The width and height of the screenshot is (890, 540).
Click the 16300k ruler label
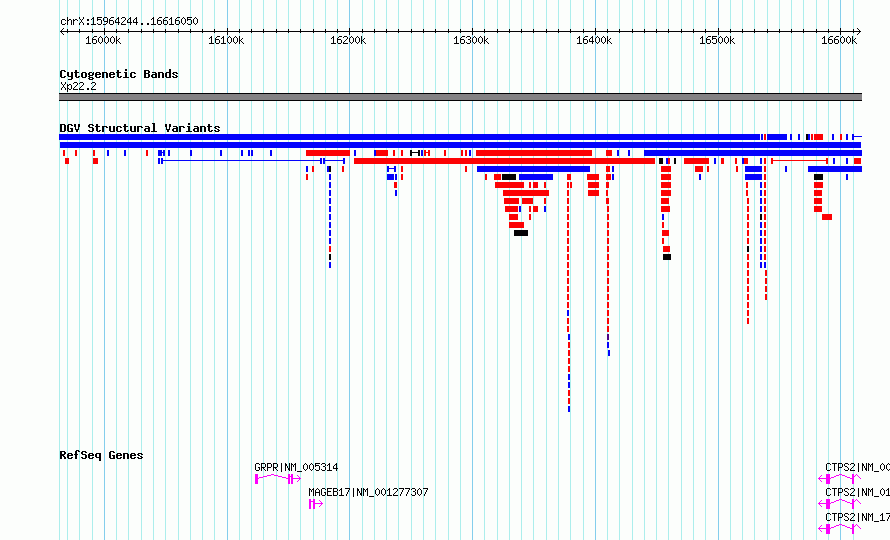tap(471, 41)
